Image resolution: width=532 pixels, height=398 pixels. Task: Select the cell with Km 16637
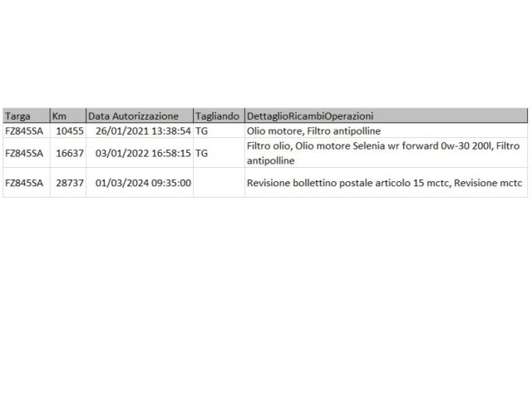(x=68, y=153)
